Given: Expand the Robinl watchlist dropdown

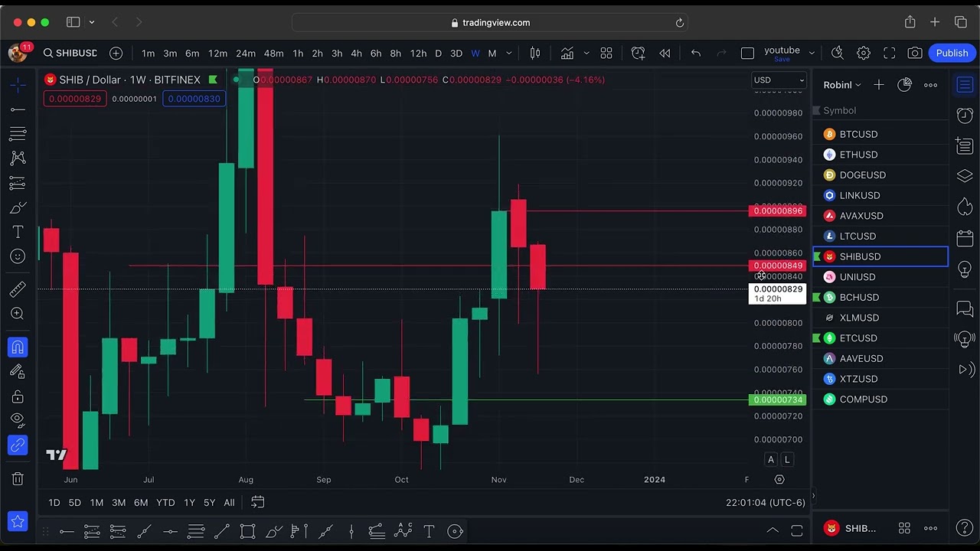Looking at the screenshot, I should click(842, 85).
